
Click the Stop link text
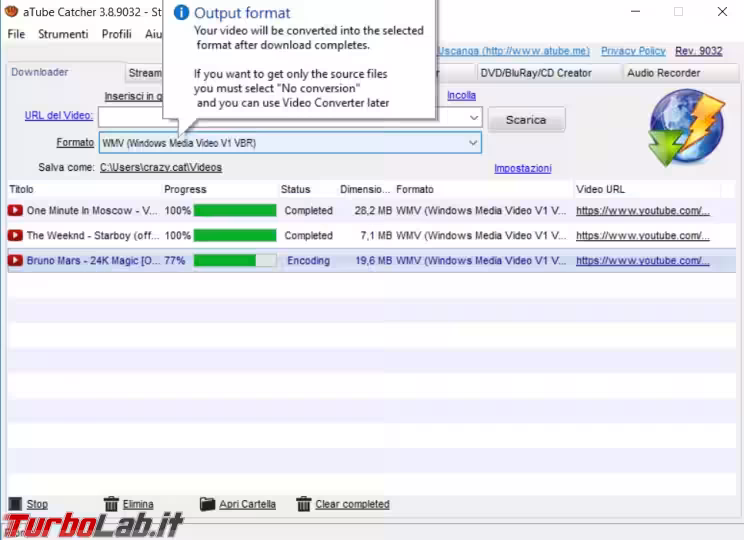[x=37, y=504]
